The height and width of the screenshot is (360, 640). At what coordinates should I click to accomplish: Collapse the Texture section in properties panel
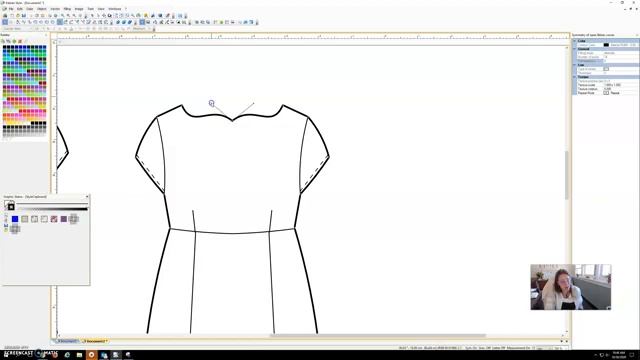[575, 77]
